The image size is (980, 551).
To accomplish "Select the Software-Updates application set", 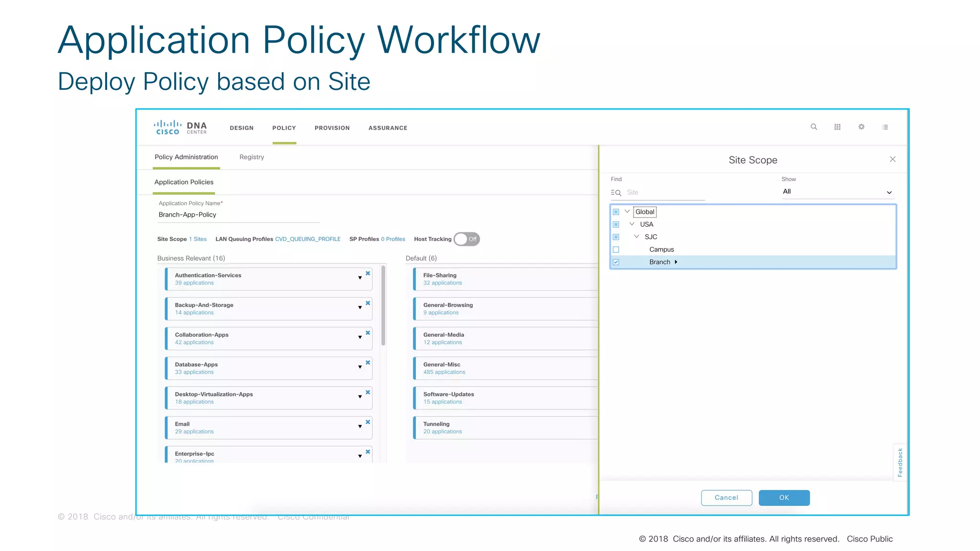I will point(505,398).
